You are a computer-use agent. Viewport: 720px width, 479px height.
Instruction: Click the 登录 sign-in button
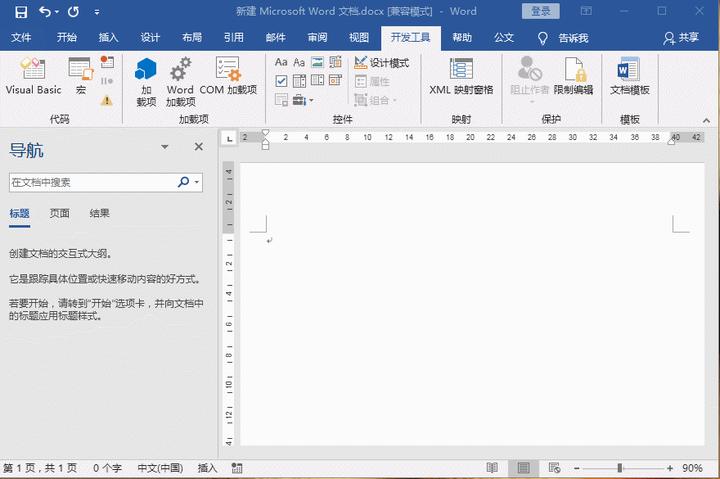tap(540, 11)
